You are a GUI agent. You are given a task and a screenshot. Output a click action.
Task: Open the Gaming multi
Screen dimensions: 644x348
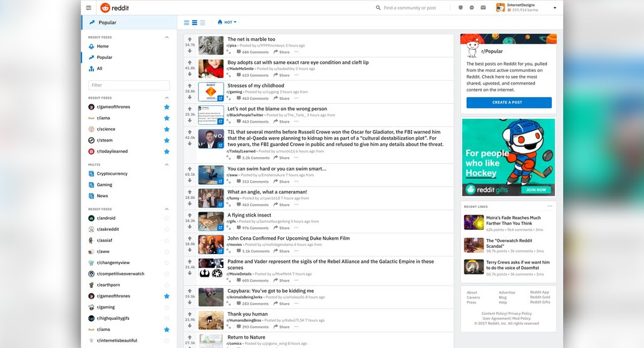coord(105,185)
